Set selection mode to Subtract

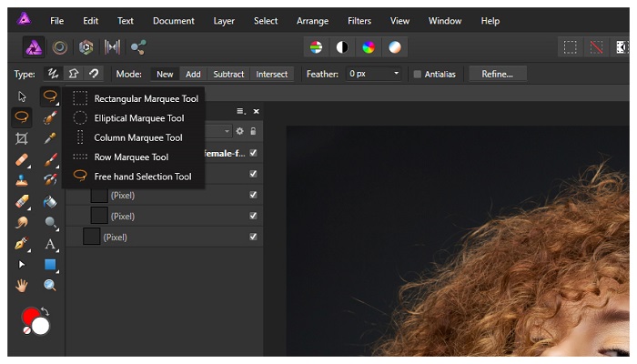coord(228,74)
